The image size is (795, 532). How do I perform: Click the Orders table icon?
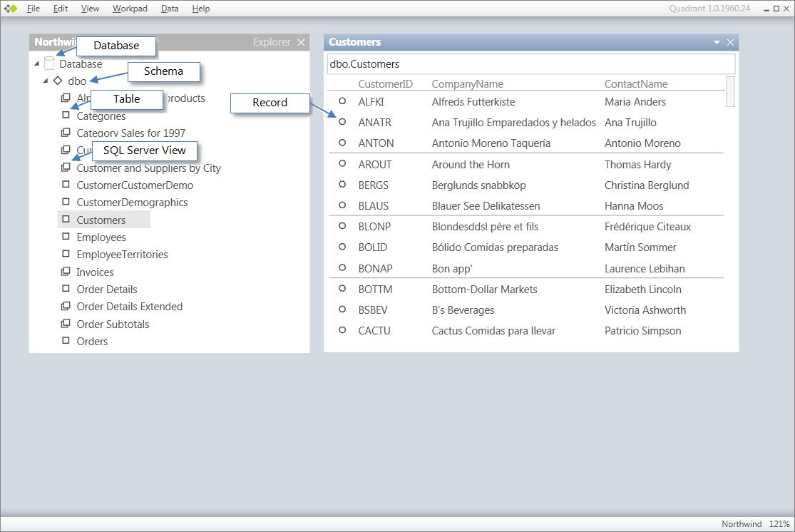66,340
